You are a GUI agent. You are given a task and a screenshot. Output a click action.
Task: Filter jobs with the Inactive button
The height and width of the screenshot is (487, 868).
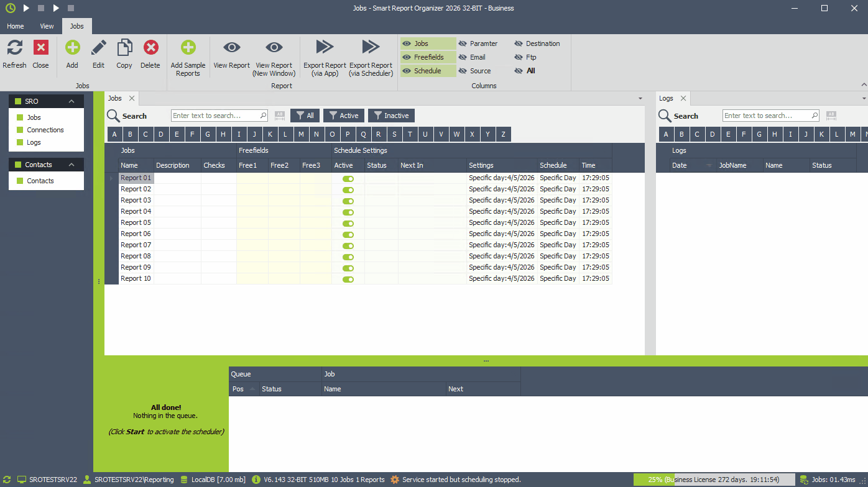pyautogui.click(x=391, y=116)
